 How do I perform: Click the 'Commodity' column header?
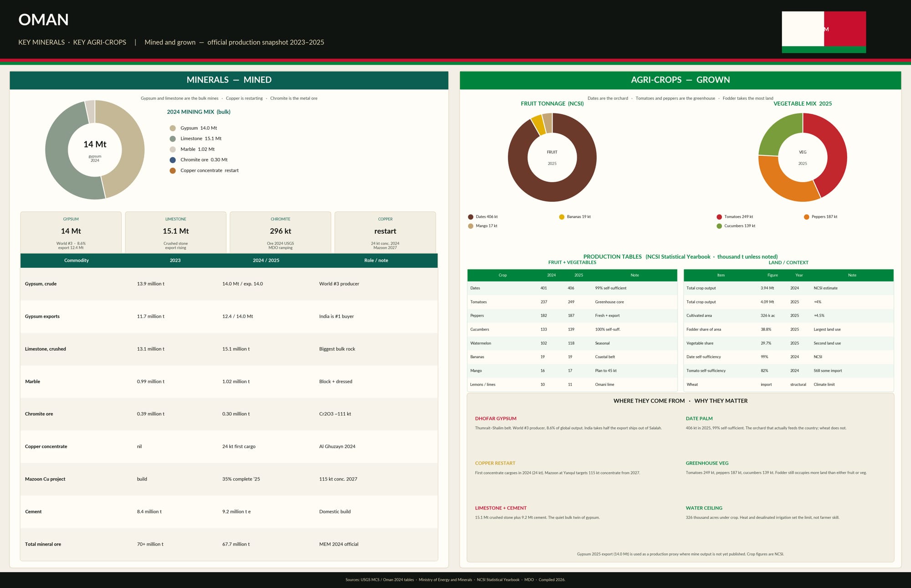[x=77, y=261]
